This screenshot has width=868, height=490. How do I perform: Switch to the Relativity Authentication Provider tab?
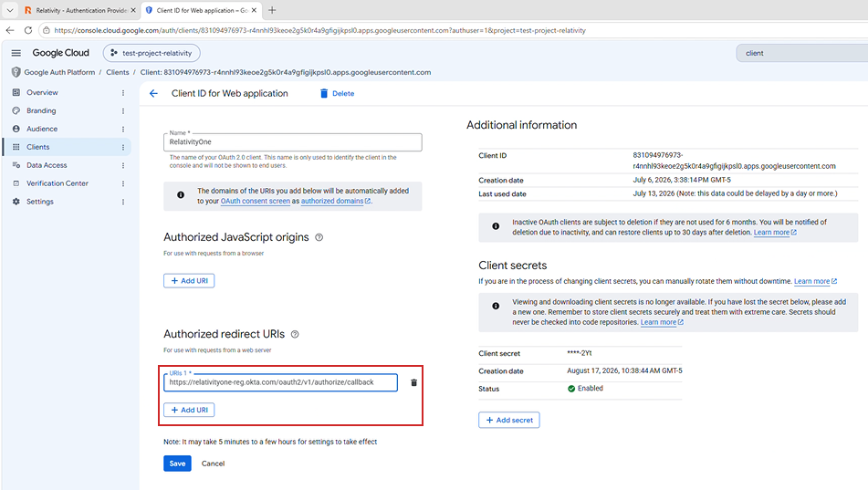point(78,11)
